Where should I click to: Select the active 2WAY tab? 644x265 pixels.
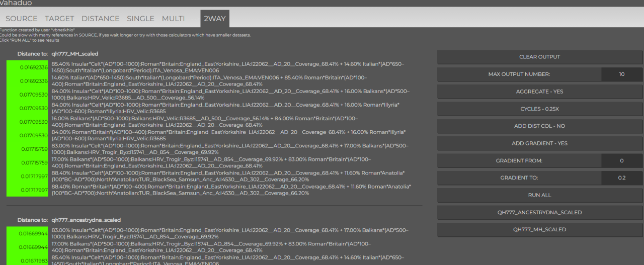215,19
